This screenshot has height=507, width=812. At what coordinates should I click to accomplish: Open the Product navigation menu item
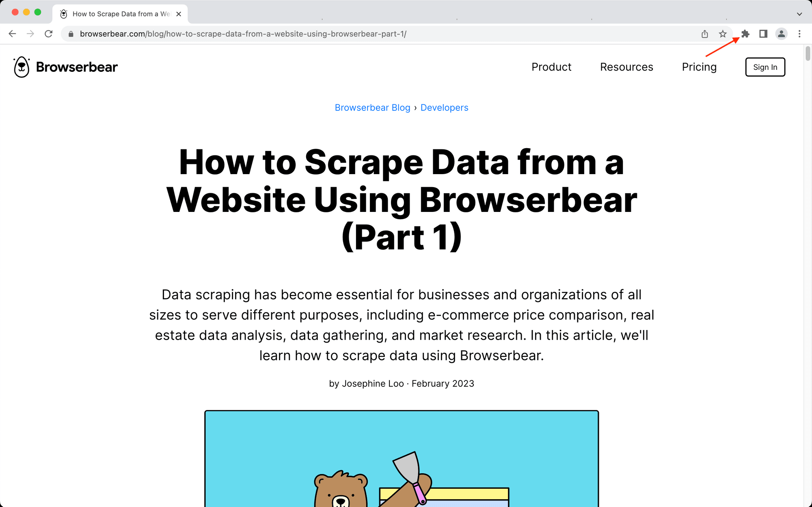pyautogui.click(x=551, y=67)
